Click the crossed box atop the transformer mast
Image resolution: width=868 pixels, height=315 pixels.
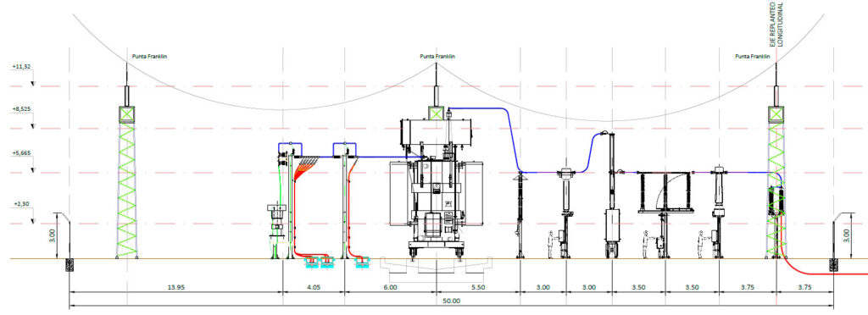(437, 113)
